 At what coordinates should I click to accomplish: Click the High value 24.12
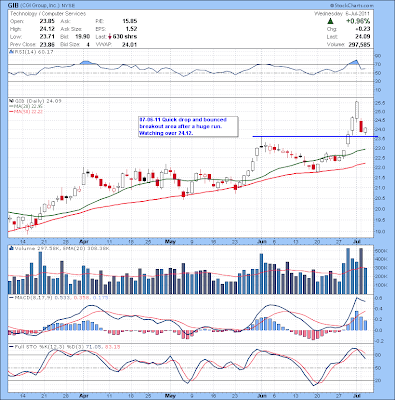47,29
